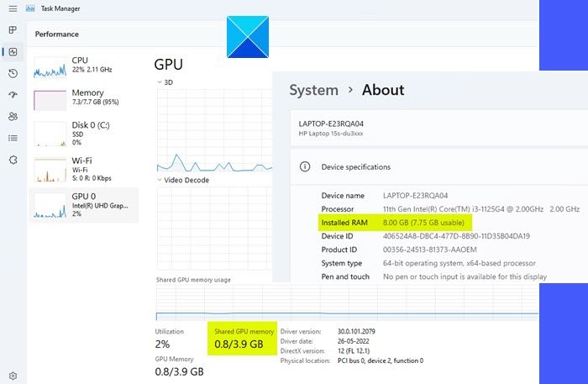Open the App history icon
The image size is (588, 384).
[x=13, y=74]
